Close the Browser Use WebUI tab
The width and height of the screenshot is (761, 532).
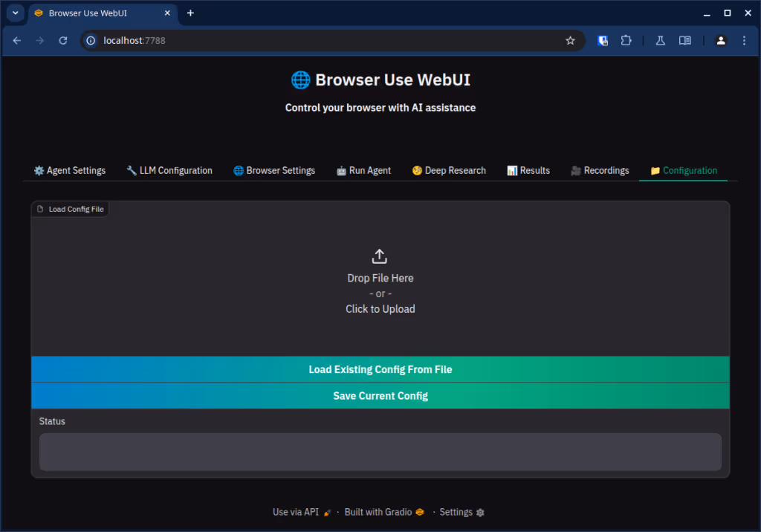pos(167,13)
